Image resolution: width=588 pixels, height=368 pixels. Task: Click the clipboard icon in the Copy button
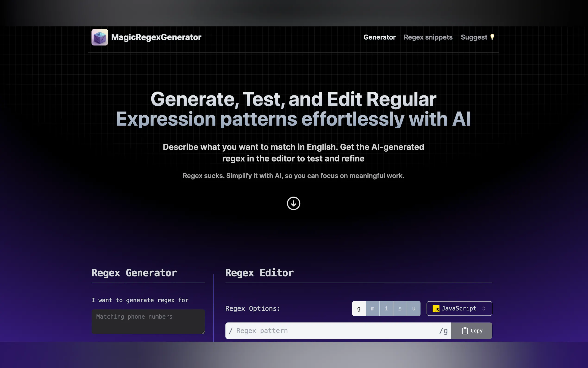coord(465,331)
